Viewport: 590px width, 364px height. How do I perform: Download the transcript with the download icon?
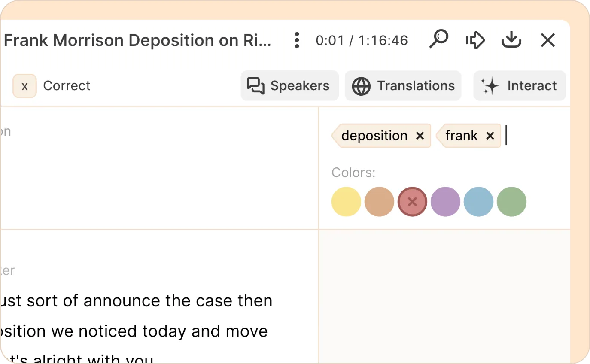(511, 40)
